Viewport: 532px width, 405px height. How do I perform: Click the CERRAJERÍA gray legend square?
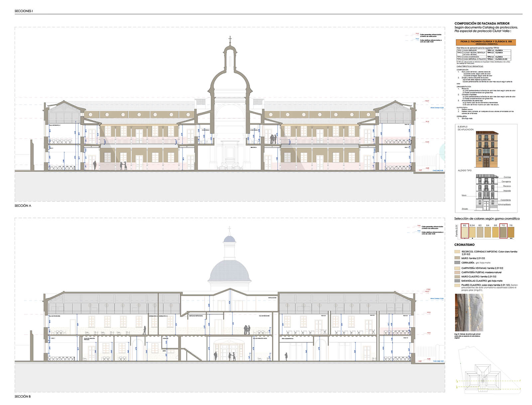[457, 262]
